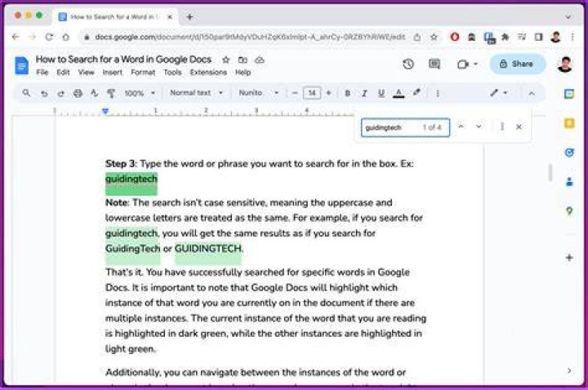Open the Insert menu
Viewport: 588px width, 390px height.
(113, 73)
